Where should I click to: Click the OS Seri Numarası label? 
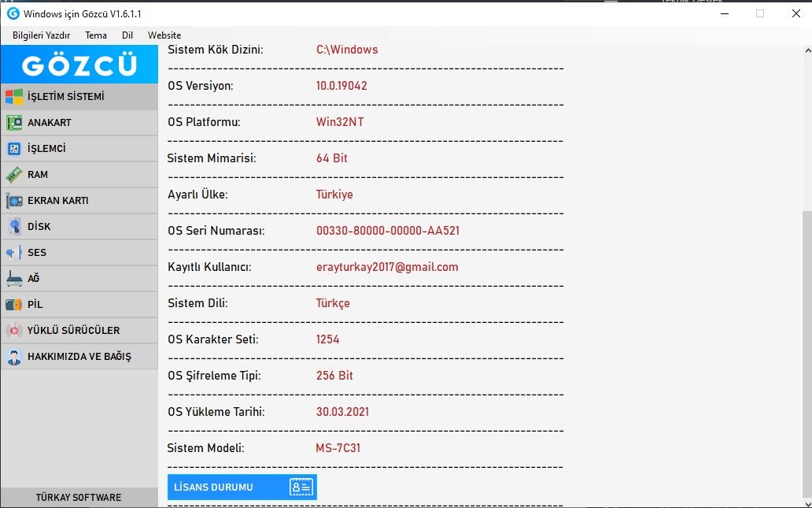(216, 231)
